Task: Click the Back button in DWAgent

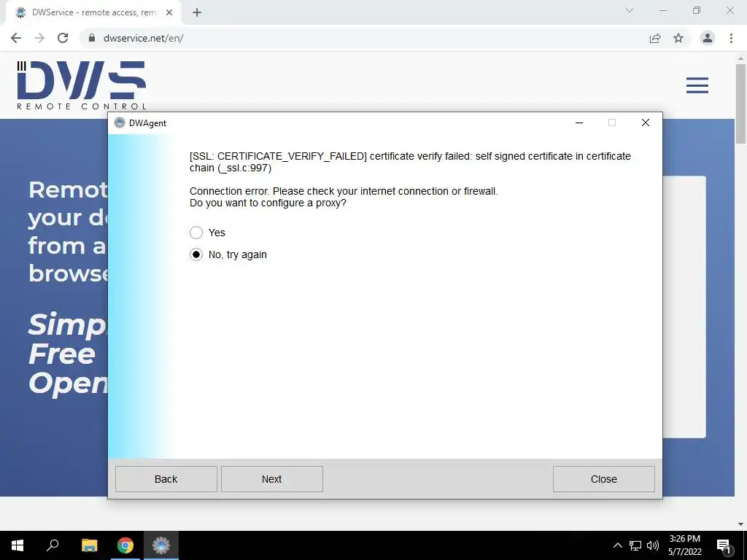Action: pyautogui.click(x=166, y=479)
